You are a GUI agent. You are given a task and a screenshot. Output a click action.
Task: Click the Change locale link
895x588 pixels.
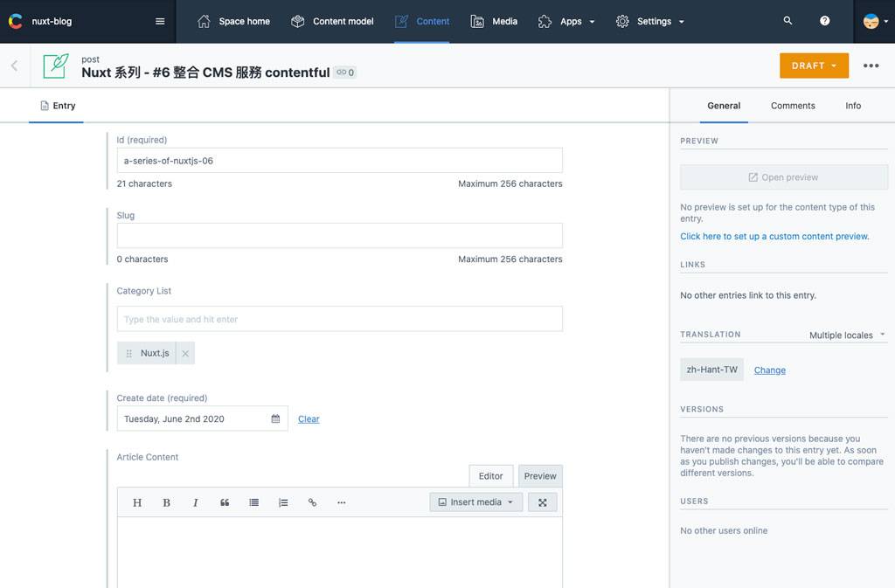point(769,370)
